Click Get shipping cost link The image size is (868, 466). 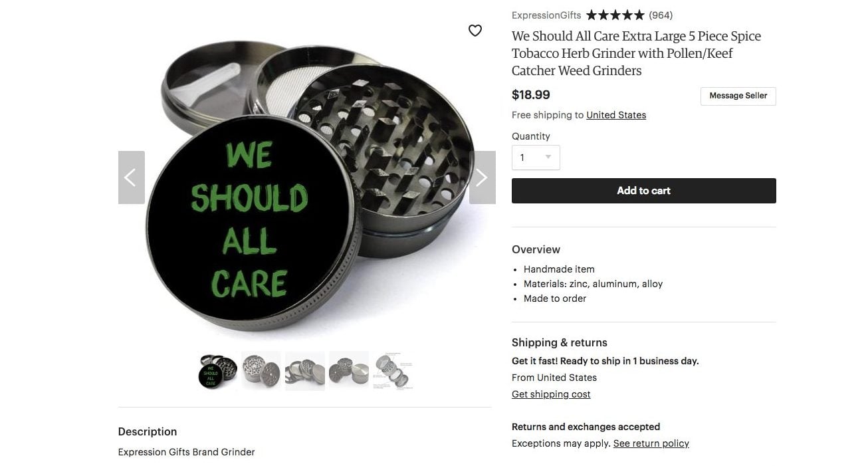coord(551,394)
